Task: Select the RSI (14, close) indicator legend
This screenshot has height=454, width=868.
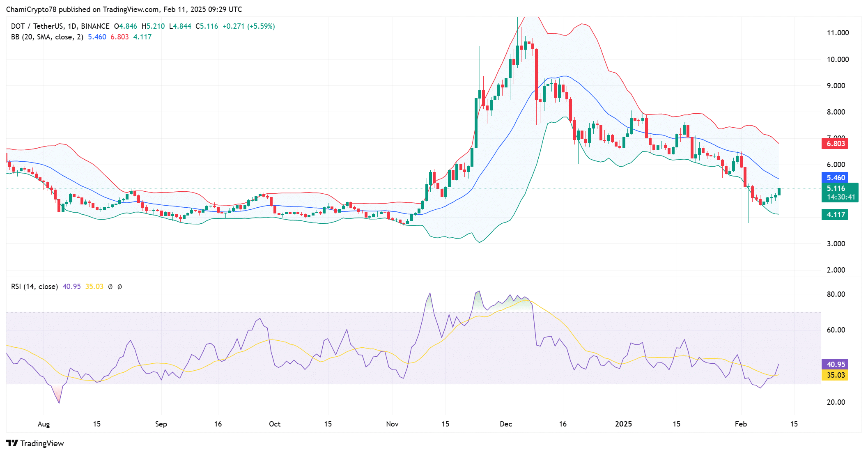Action: [34, 287]
